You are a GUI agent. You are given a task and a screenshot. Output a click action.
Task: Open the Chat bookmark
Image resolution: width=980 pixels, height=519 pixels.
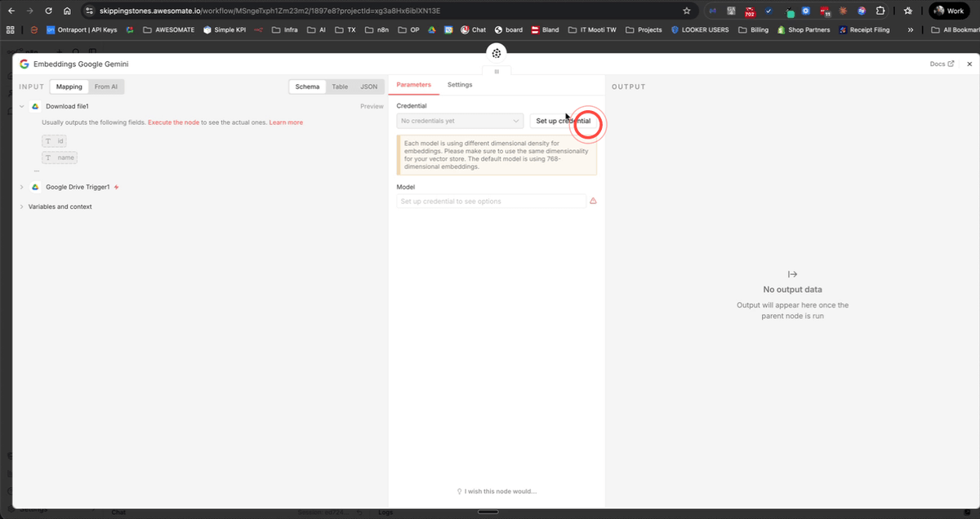pos(472,29)
